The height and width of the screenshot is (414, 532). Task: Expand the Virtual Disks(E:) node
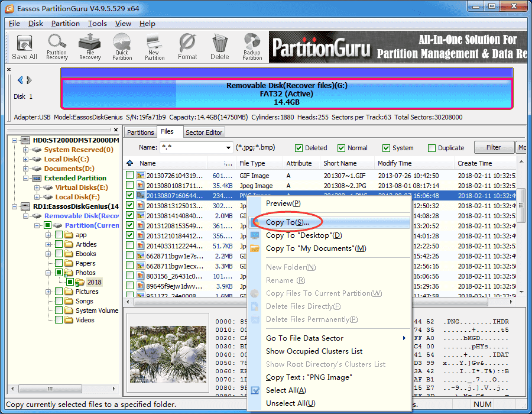pos(37,187)
